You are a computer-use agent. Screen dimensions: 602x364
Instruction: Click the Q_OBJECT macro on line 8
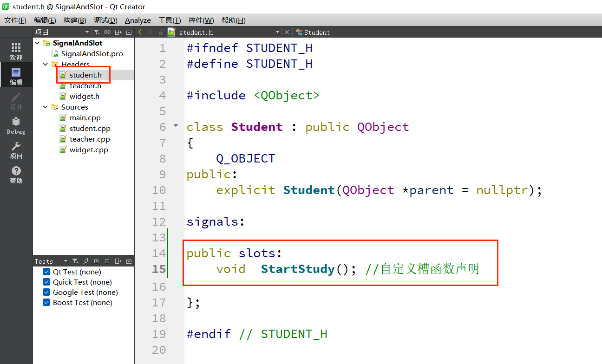click(x=246, y=158)
